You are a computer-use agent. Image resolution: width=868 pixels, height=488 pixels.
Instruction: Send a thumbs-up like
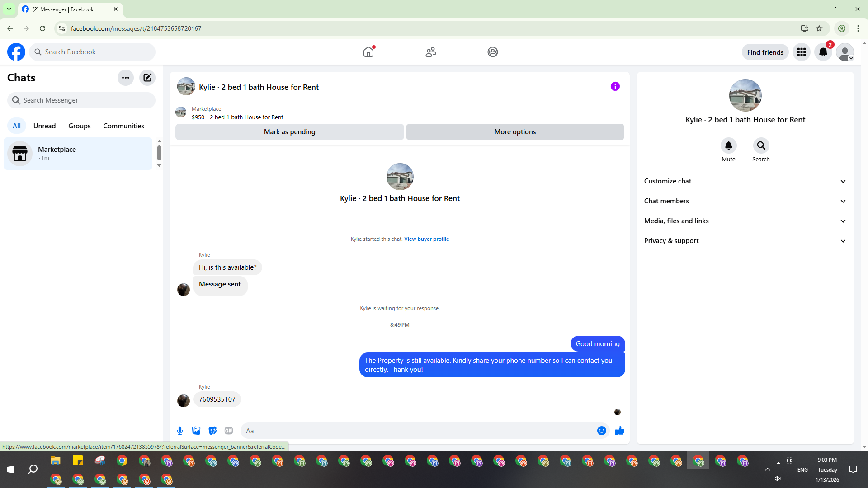tap(619, 431)
